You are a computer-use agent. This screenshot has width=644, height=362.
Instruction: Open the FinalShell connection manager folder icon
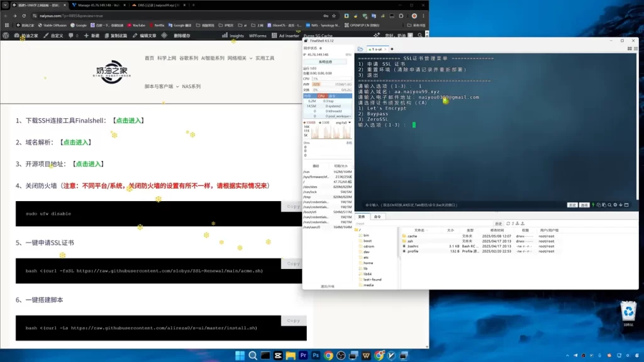360,49
